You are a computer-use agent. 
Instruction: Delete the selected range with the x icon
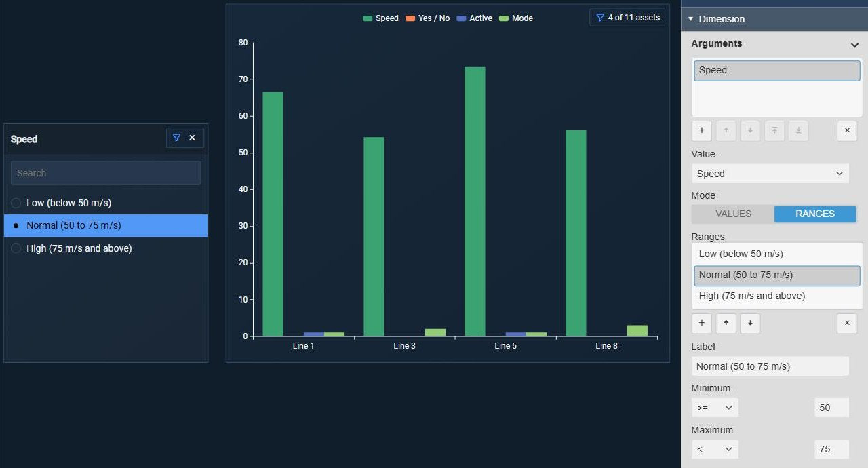847,323
